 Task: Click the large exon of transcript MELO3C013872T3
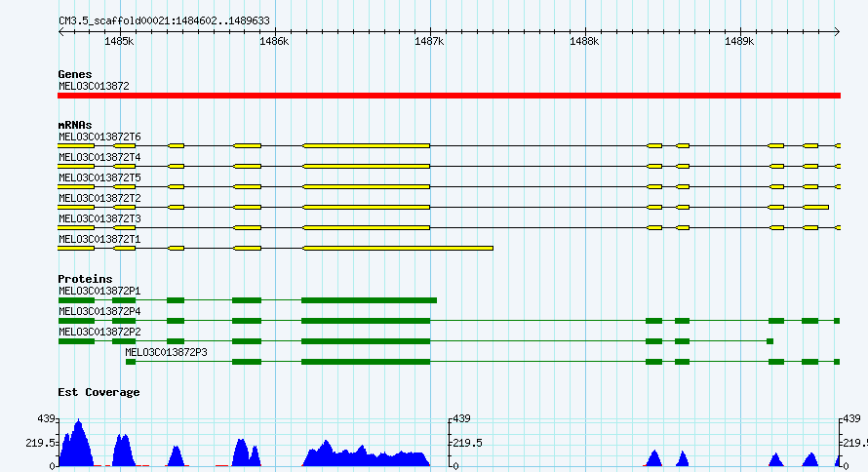367,228
